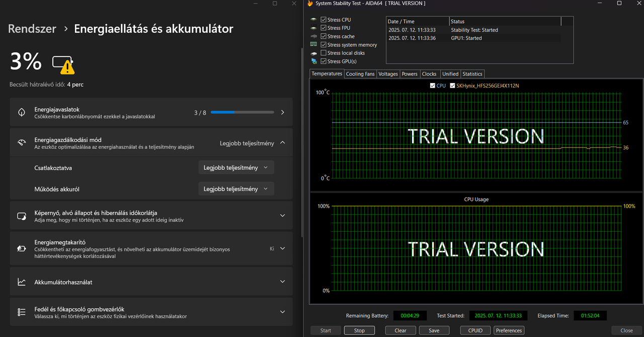This screenshot has width=644, height=337.
Task: Click the Date / Time column header
Action: tap(418, 22)
